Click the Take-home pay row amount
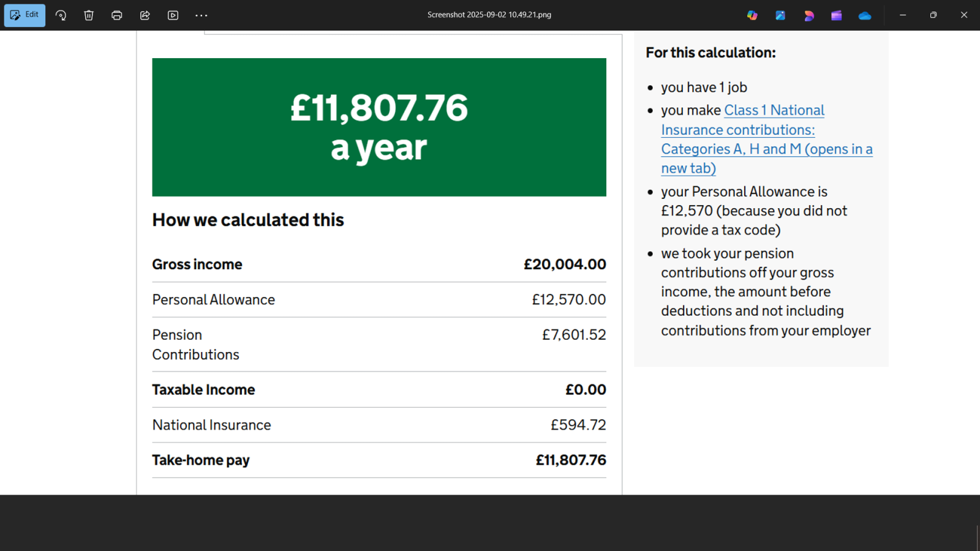 pos(571,460)
